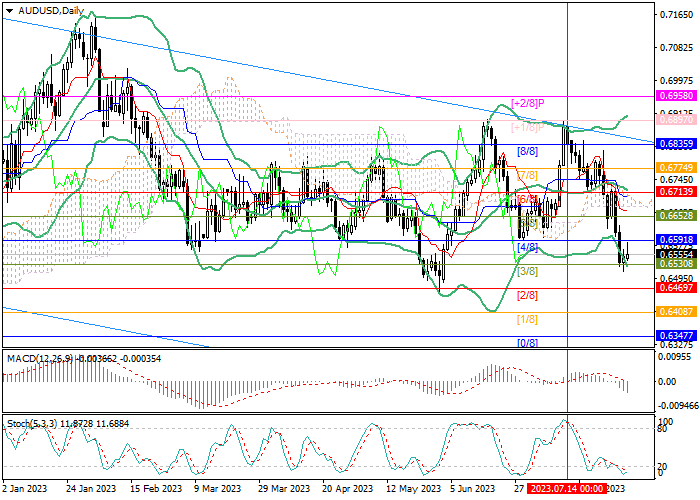Viewport: 700px width, 500px height.
Task: Click the 24 Jan 2023 date label
Action: (91, 488)
